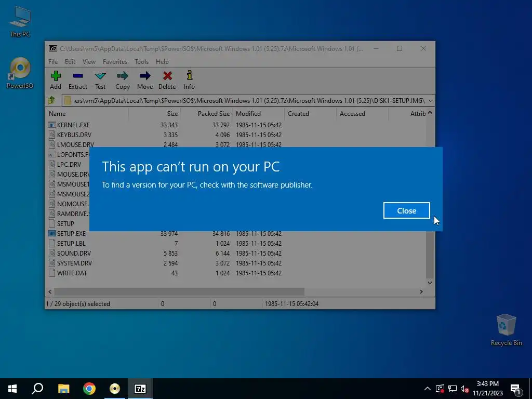
Task: Click the scroll right arrow
Action: tap(421, 291)
